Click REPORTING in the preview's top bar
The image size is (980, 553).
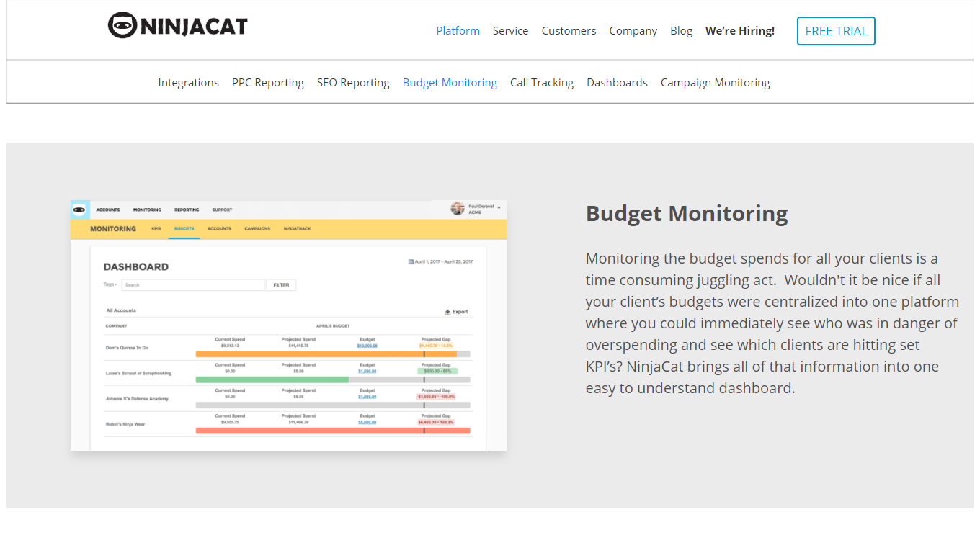click(x=187, y=210)
